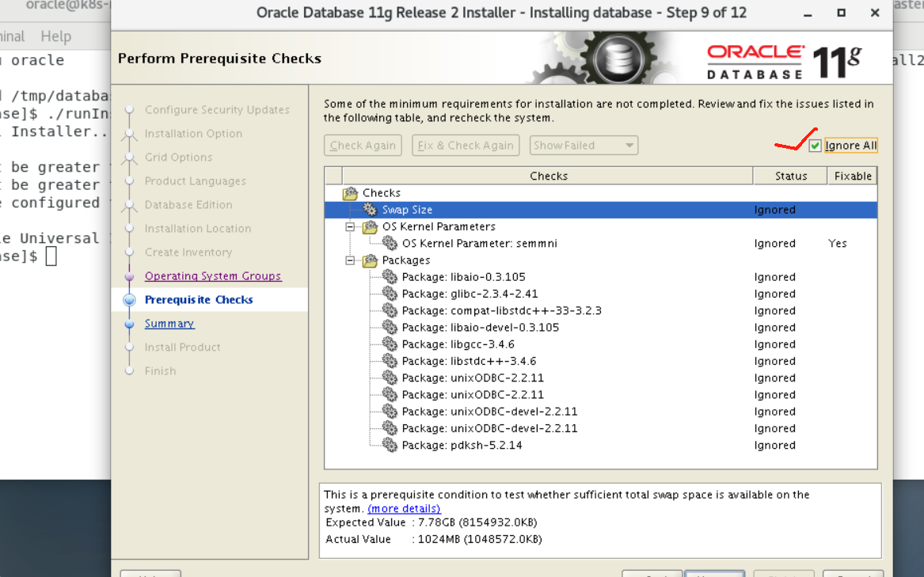Viewport: 924px width, 577px height.
Task: Select the Swap Size row
Action: [600, 210]
